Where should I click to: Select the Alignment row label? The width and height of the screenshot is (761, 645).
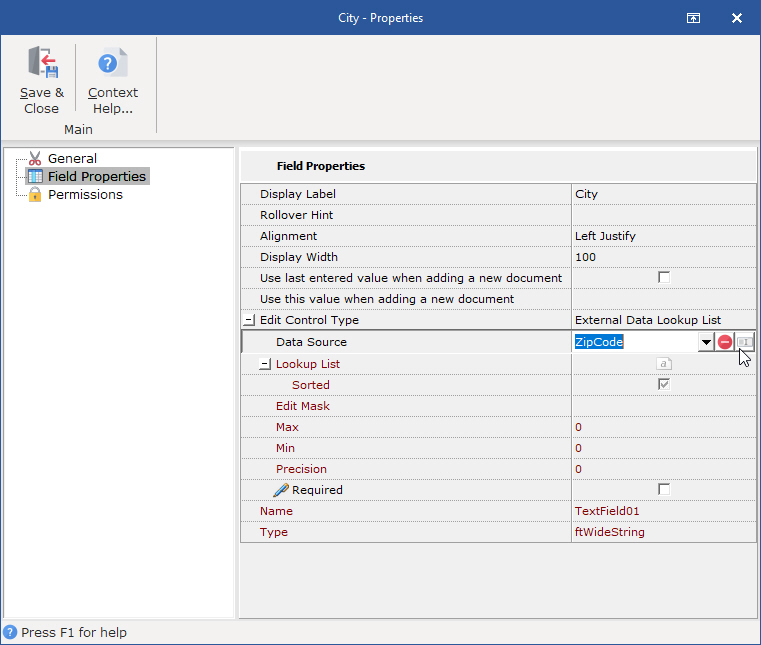coord(288,236)
